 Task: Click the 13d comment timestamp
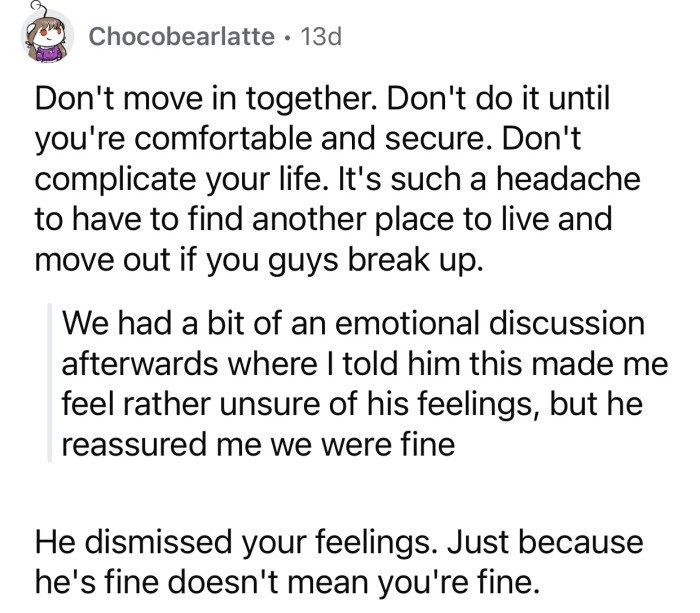tap(321, 37)
